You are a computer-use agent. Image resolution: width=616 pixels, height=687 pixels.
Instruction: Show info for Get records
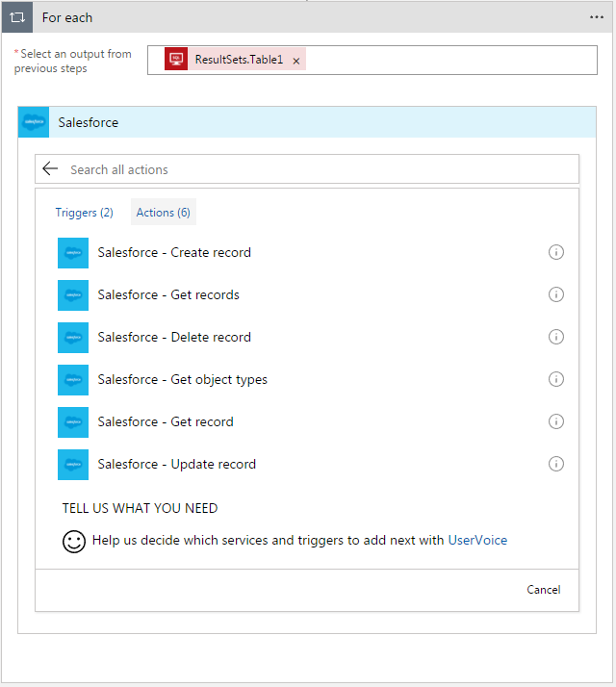556,294
